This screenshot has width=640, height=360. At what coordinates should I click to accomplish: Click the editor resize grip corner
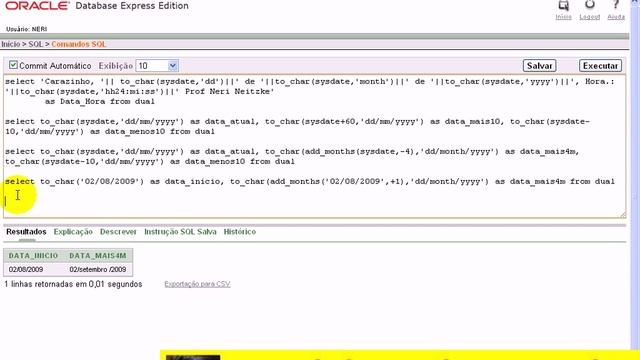coord(622,214)
